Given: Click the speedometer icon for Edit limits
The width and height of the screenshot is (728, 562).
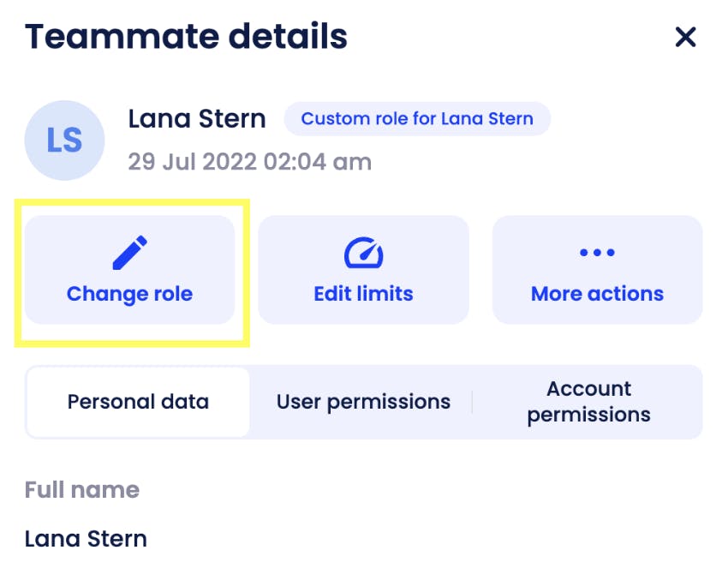Looking at the screenshot, I should 363,253.
